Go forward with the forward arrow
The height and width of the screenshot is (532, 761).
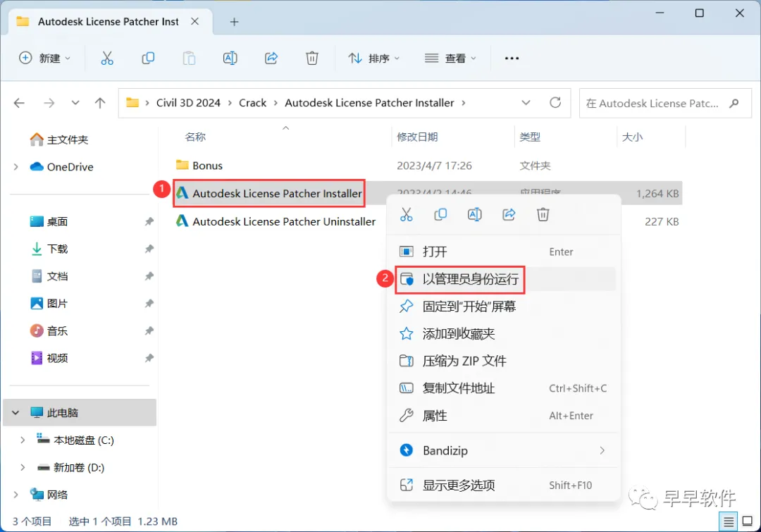pyautogui.click(x=49, y=103)
